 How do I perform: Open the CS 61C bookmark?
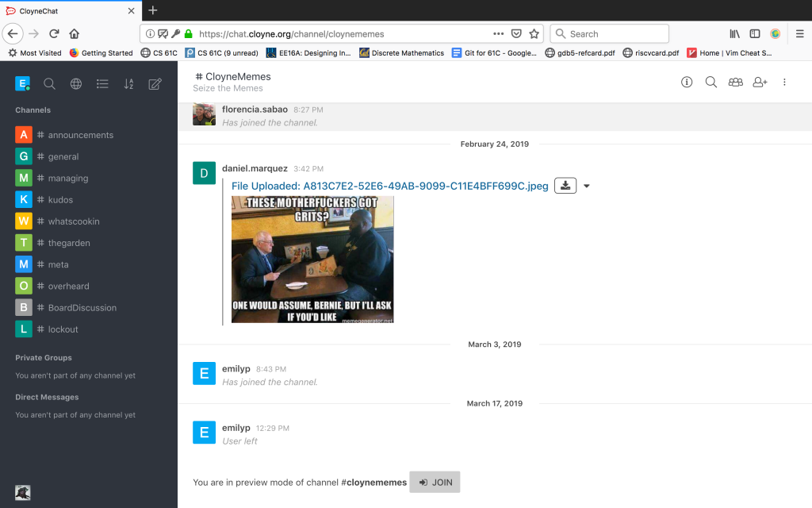tap(159, 53)
